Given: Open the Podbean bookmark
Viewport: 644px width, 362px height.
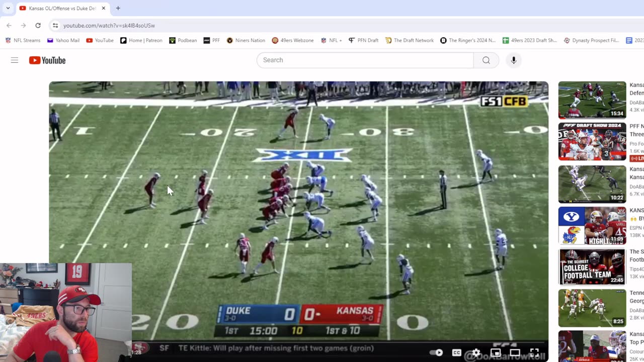Looking at the screenshot, I should (x=183, y=40).
